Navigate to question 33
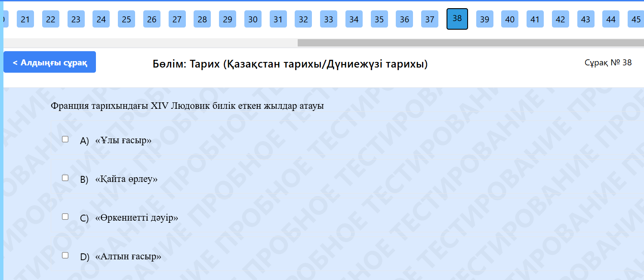This screenshot has height=280, width=644. point(329,19)
